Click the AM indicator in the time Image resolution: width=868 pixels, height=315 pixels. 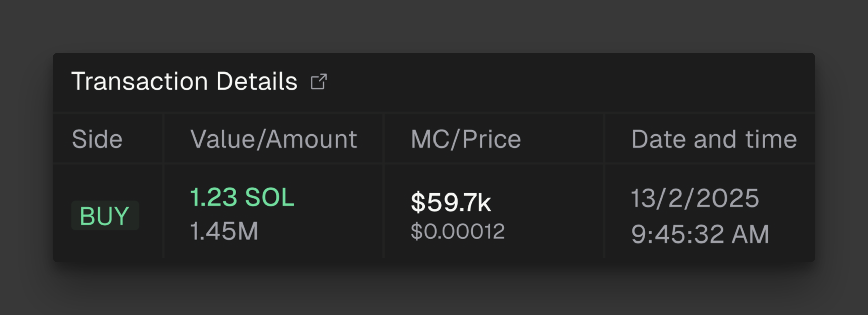click(750, 234)
